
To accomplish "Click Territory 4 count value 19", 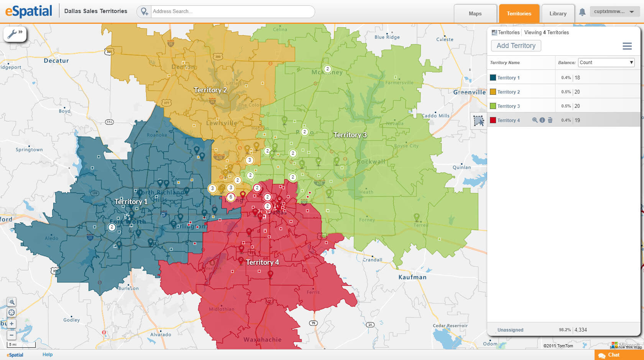I will pyautogui.click(x=577, y=121).
